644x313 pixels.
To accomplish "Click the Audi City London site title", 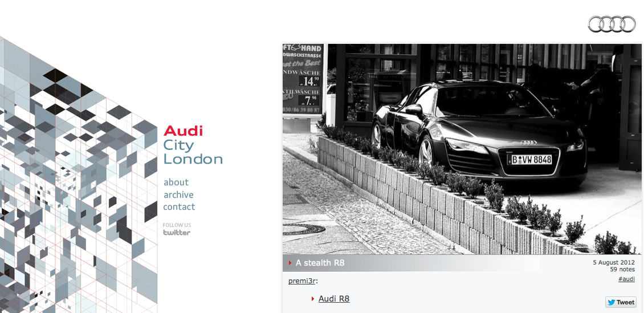I will [193, 145].
